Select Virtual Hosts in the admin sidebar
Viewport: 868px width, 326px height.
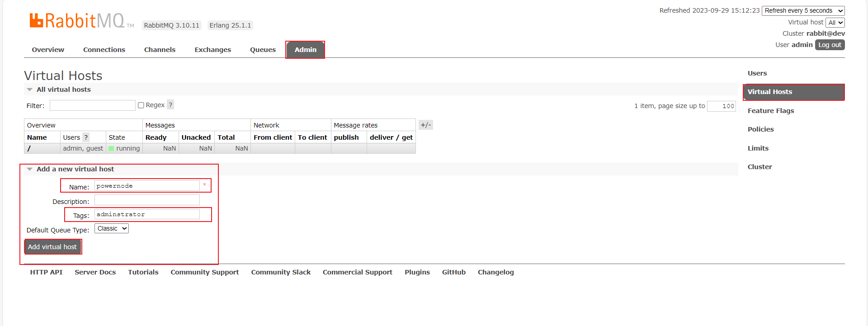794,92
